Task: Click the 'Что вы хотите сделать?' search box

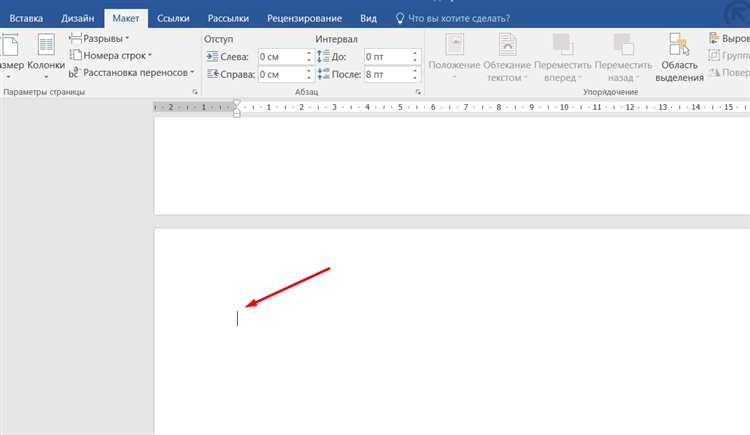Action: coord(459,18)
